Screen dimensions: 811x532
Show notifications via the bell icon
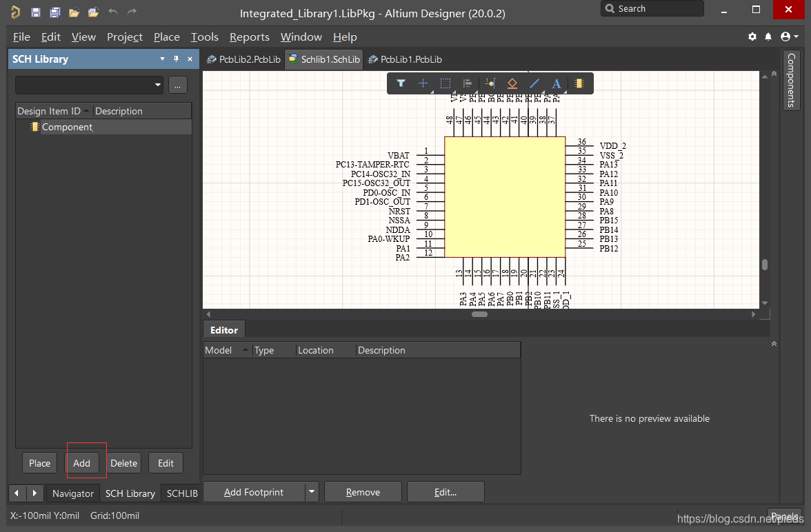click(x=769, y=37)
